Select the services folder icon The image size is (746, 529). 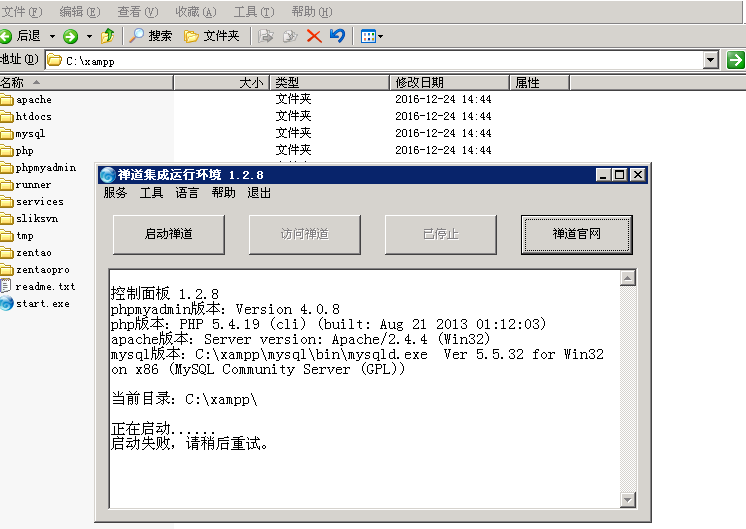point(7,202)
